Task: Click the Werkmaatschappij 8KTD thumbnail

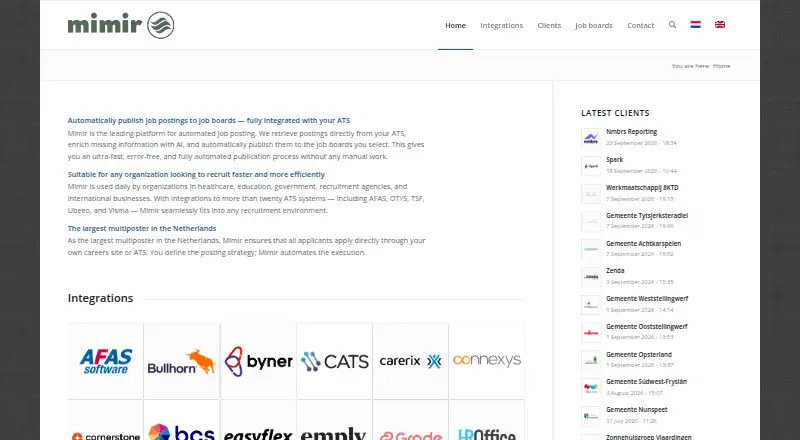Action: 591,194
